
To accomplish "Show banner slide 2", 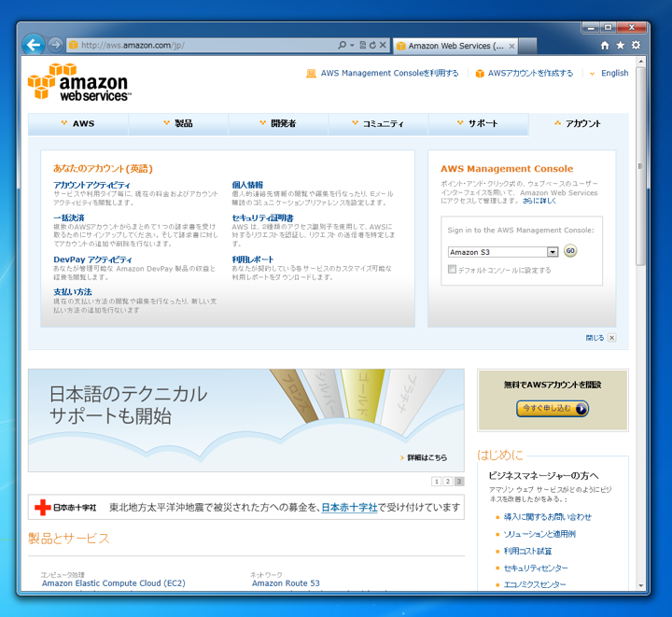I will tap(447, 482).
